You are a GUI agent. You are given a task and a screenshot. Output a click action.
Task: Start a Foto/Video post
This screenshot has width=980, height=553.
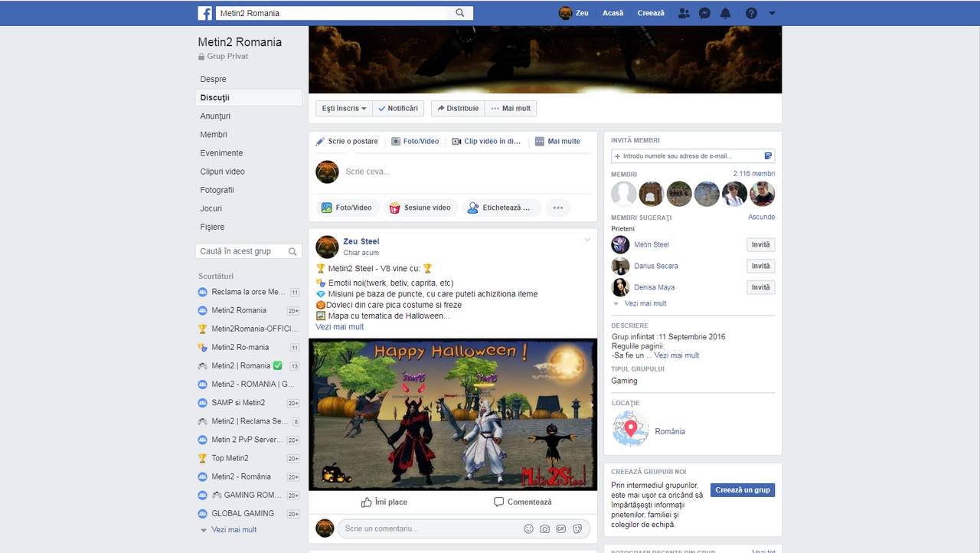348,207
